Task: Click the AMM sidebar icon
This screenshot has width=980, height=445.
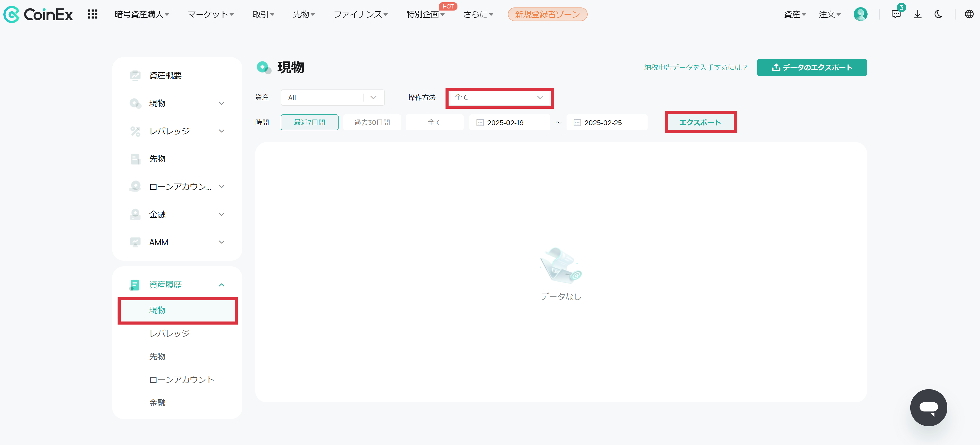Action: pyautogui.click(x=135, y=242)
